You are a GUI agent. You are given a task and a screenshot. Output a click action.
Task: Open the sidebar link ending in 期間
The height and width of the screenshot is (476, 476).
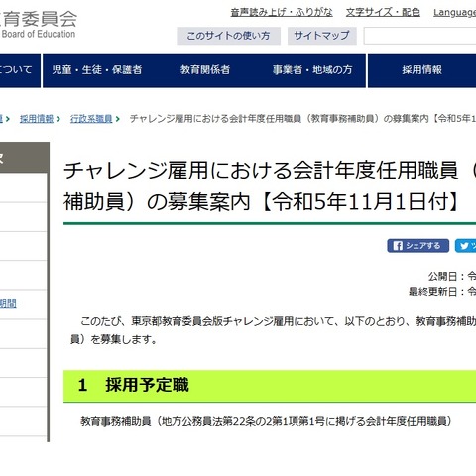pyautogui.click(x=8, y=304)
